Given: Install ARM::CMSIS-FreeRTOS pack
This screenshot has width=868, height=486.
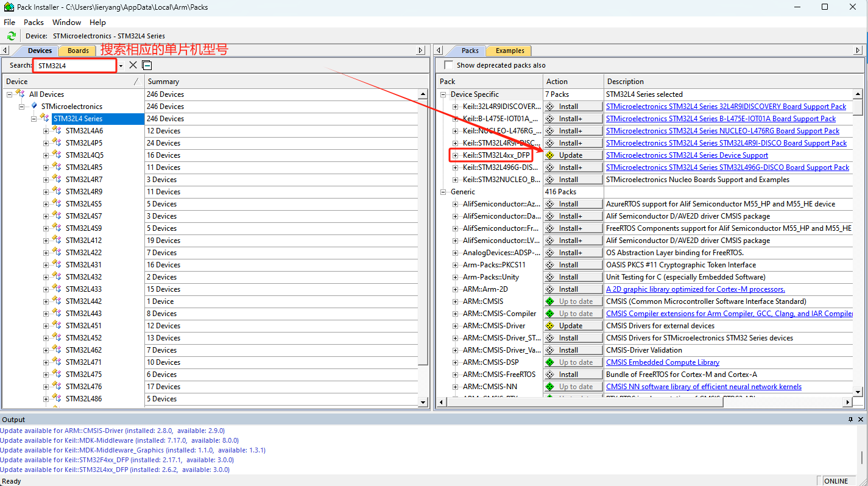Looking at the screenshot, I should tap(573, 375).
